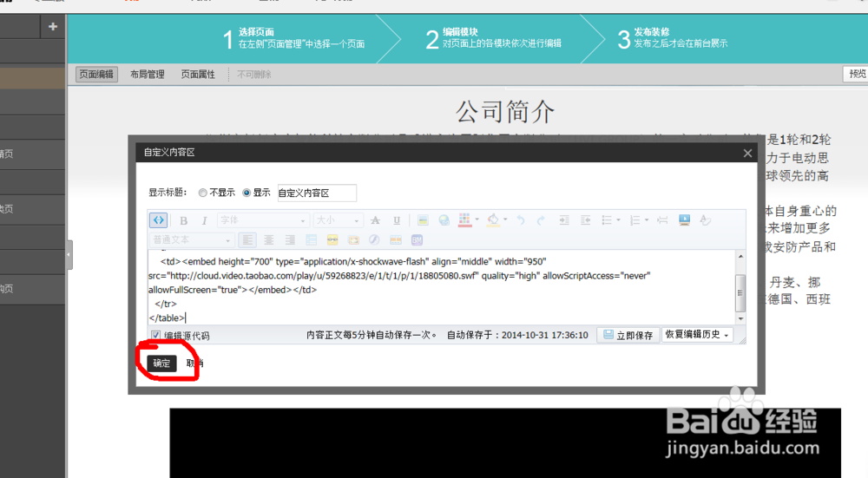Viewport: 868px width, 478px height.
Task: Click the 预览 preview button
Action: pos(856,74)
